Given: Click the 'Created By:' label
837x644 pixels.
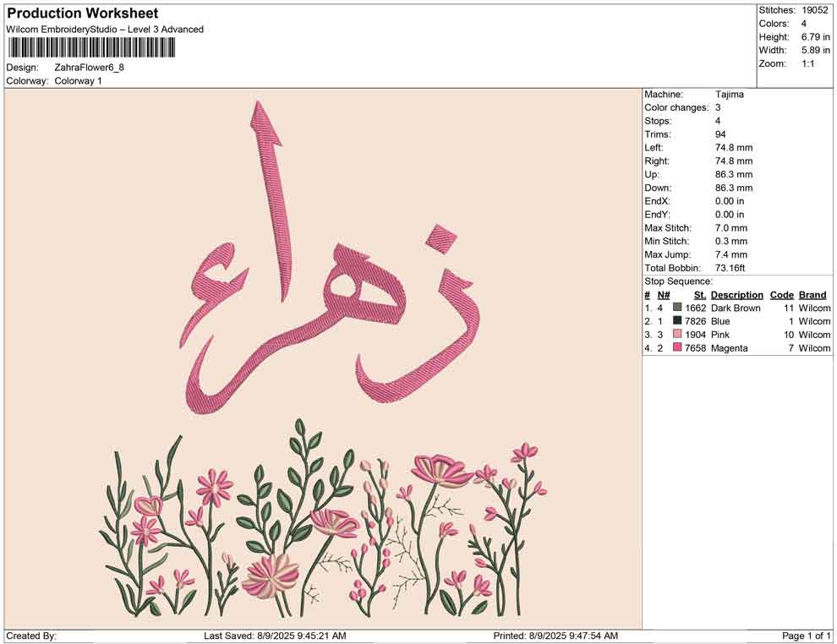Looking at the screenshot, I should (31, 636).
